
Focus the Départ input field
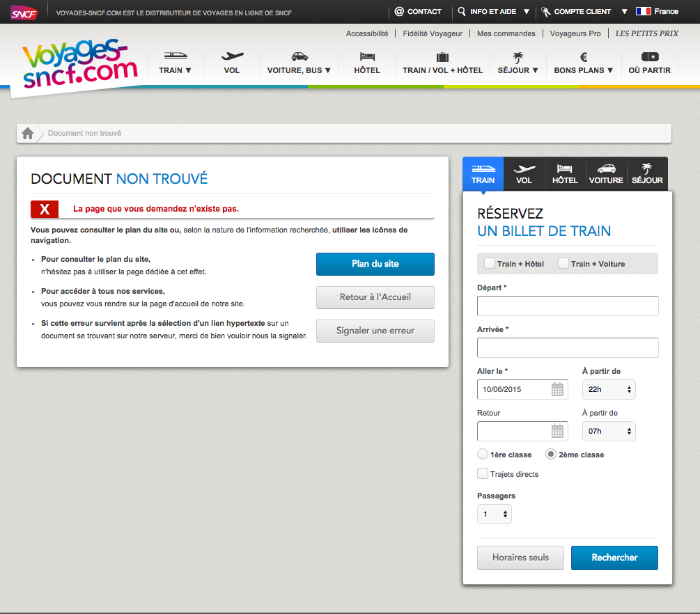[x=568, y=306]
